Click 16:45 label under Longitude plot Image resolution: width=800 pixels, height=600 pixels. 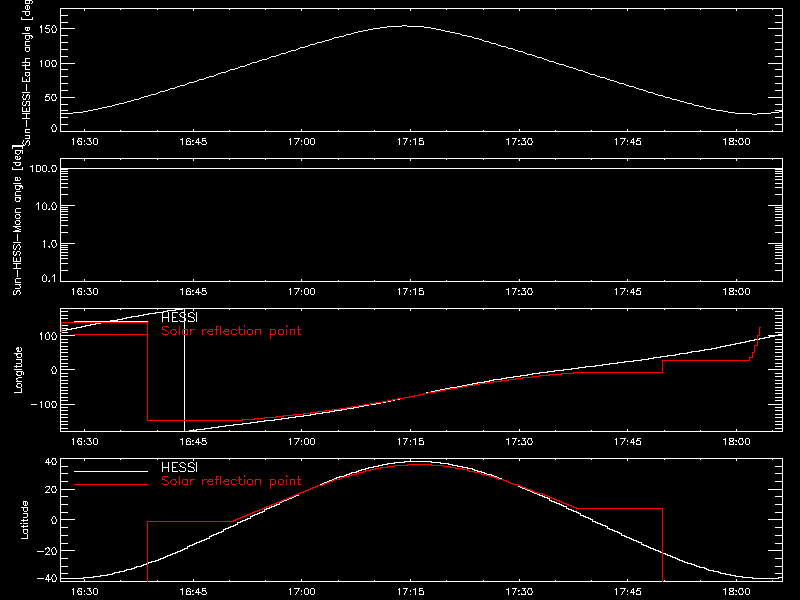193,442
